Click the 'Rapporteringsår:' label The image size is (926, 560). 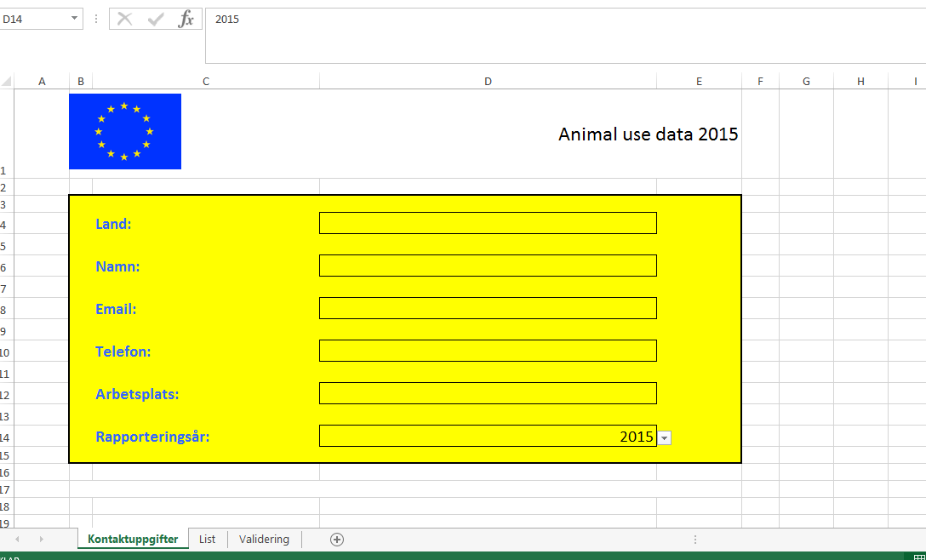tap(152, 437)
